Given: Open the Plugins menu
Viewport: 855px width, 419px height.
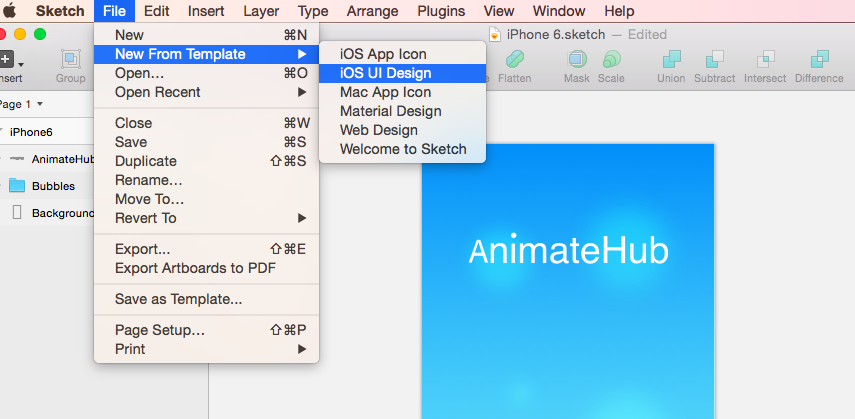Looking at the screenshot, I should point(441,11).
